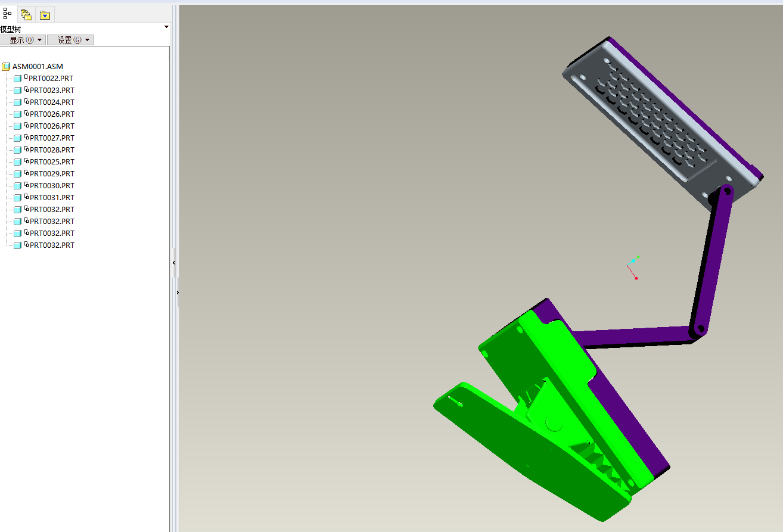Select PRT0029.PRT in the model tree
This screenshot has height=532, width=783.
[x=52, y=174]
